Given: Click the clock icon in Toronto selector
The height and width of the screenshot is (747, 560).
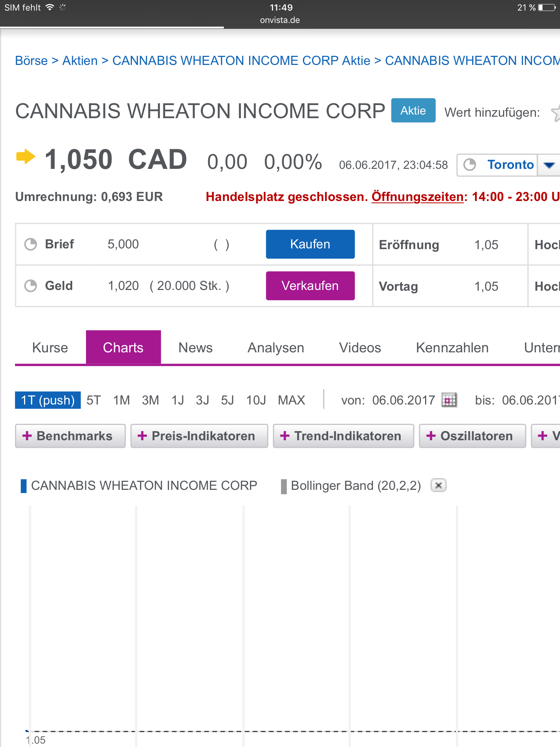Looking at the screenshot, I should click(x=470, y=165).
